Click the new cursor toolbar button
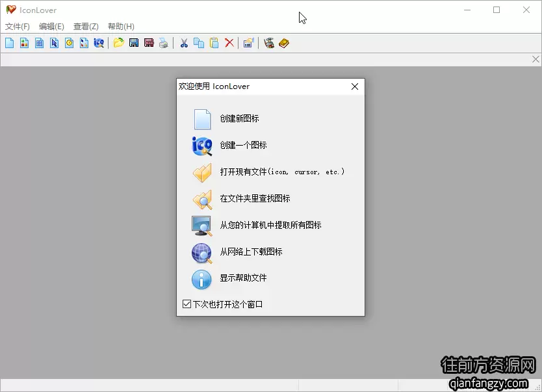Image resolution: width=542 pixels, height=392 pixels. pyautogui.click(x=55, y=43)
